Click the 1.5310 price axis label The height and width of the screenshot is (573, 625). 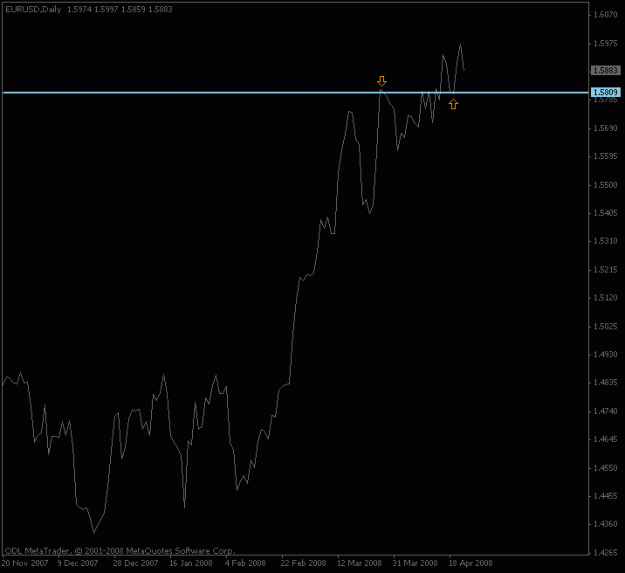click(x=605, y=241)
